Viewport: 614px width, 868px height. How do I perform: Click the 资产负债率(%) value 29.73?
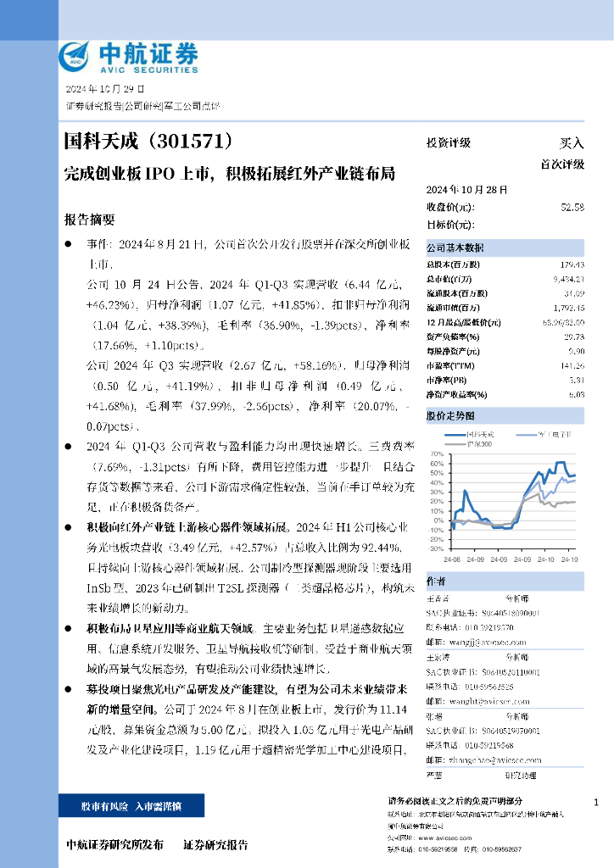(574, 337)
